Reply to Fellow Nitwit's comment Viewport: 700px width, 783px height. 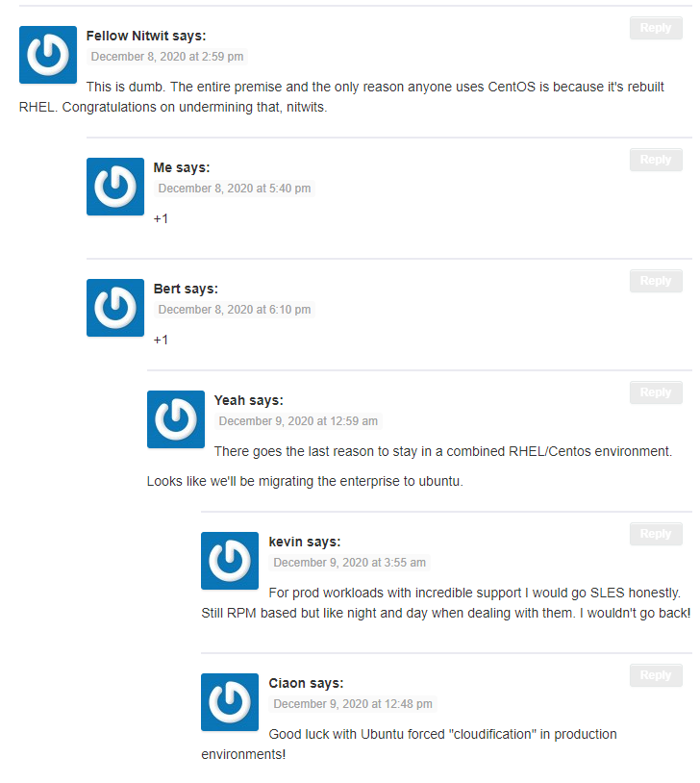click(x=656, y=28)
